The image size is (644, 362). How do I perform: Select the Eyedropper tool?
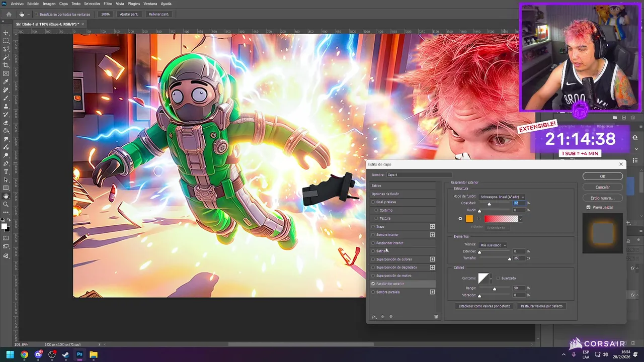pos(6,81)
